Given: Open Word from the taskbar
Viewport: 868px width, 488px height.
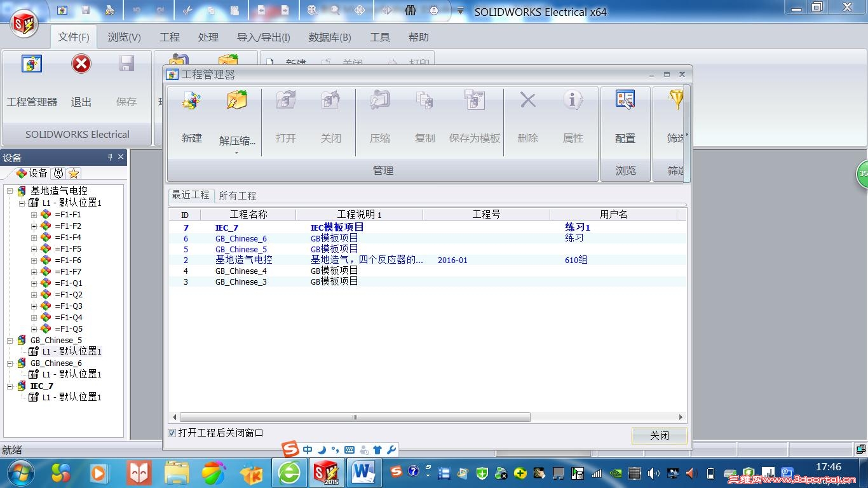Looking at the screenshot, I should (x=363, y=473).
